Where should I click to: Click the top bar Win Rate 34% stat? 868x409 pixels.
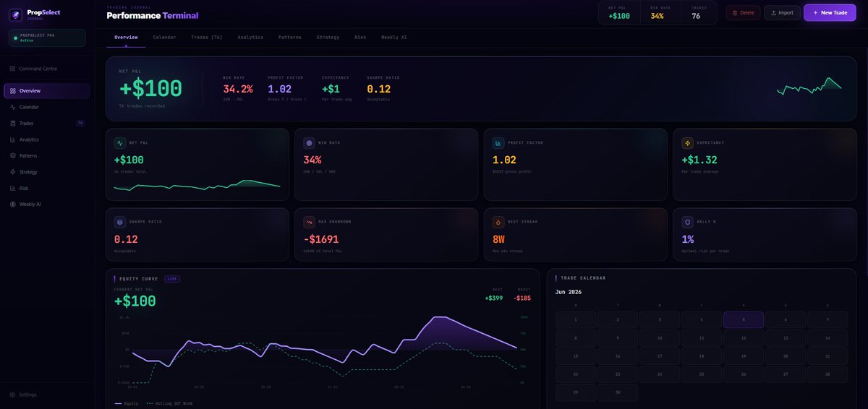(660, 13)
